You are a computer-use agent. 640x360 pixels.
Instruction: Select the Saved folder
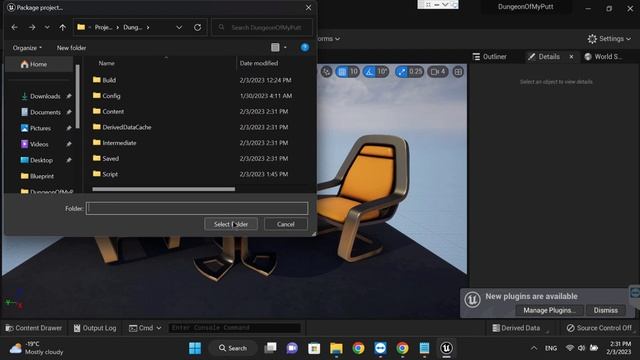click(x=111, y=158)
